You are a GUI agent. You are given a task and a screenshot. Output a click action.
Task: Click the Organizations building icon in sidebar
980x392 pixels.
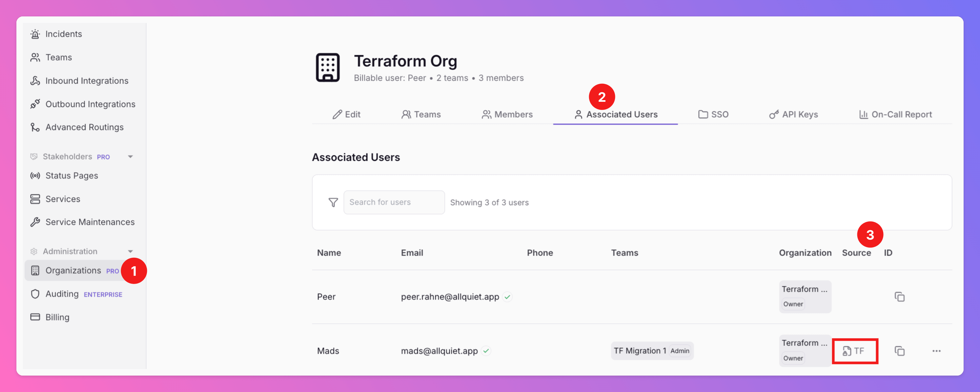pos(35,271)
